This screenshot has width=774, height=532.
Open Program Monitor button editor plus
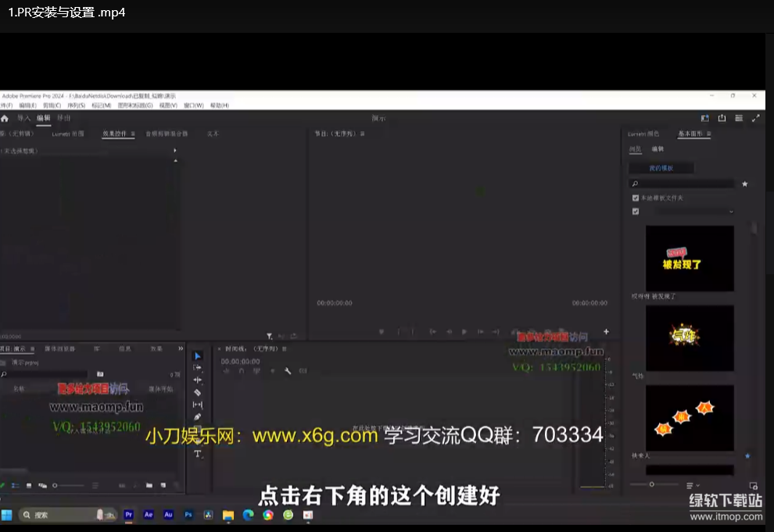606,332
